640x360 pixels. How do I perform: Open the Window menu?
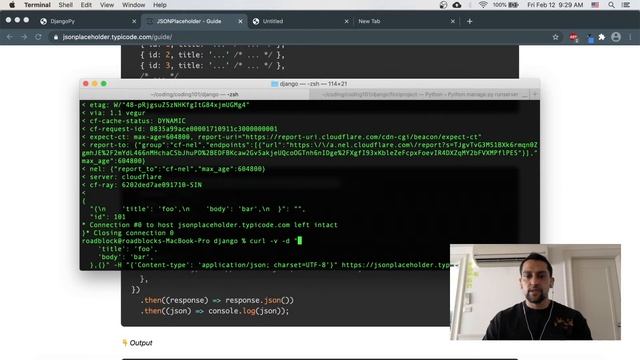coord(133,5)
